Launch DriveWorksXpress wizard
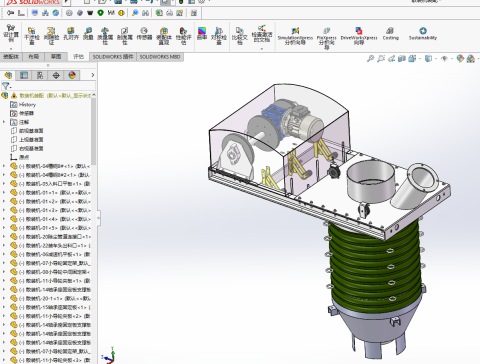The image size is (480, 364). (x=359, y=35)
